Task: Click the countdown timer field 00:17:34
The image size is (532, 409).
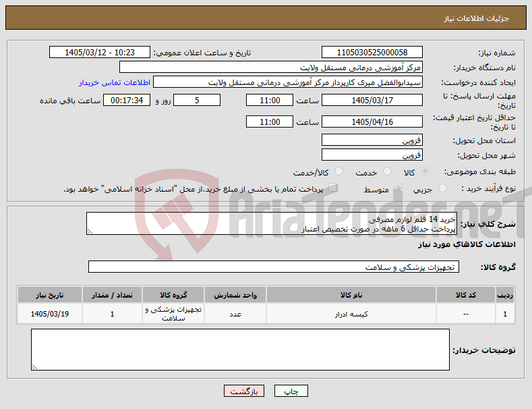Action: [x=127, y=100]
